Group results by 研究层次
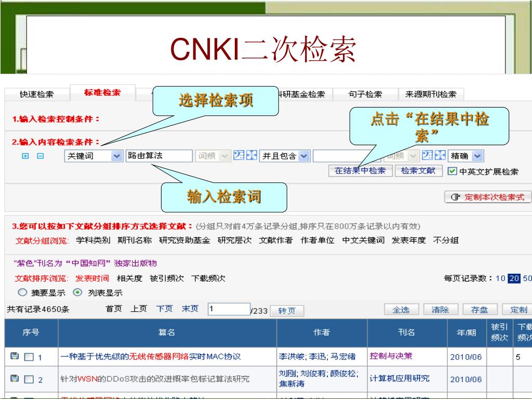532x399 pixels. [235, 240]
